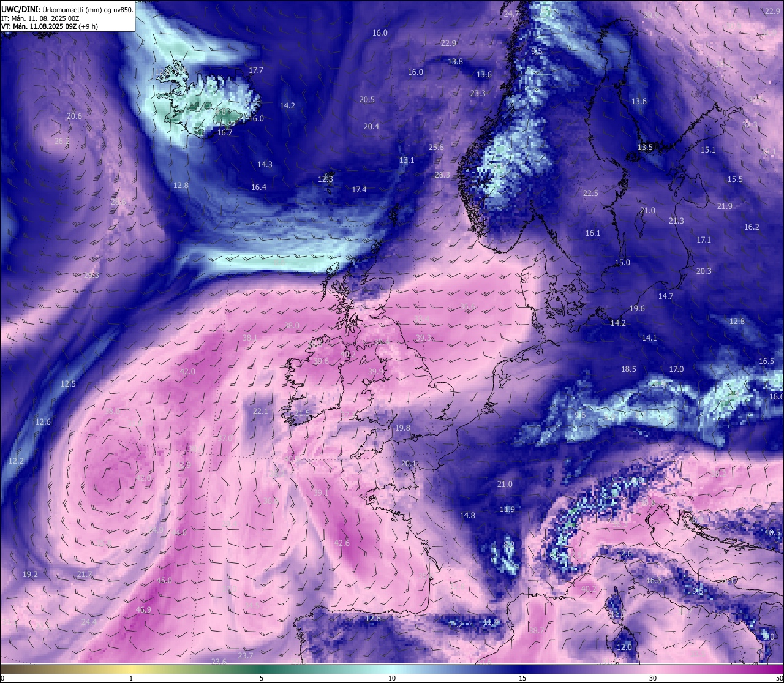Click the 17.0 value over Poland

[x=676, y=369]
